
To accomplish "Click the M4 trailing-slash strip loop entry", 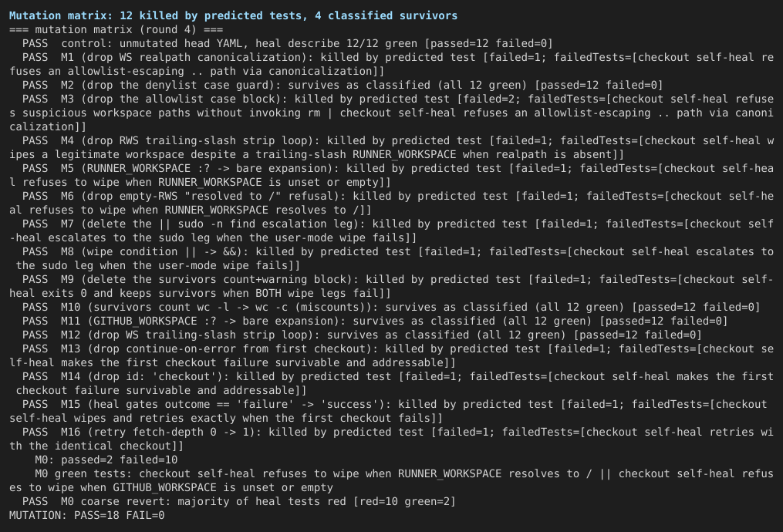I will [392, 148].
